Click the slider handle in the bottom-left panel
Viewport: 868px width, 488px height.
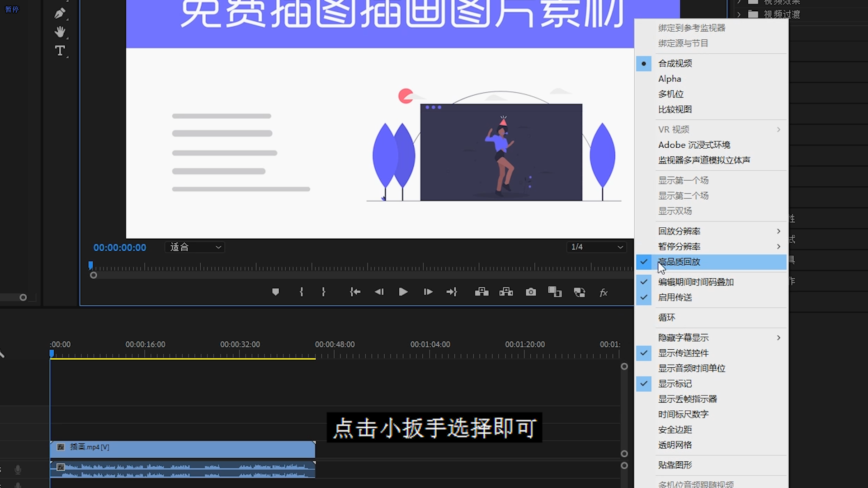click(23, 297)
